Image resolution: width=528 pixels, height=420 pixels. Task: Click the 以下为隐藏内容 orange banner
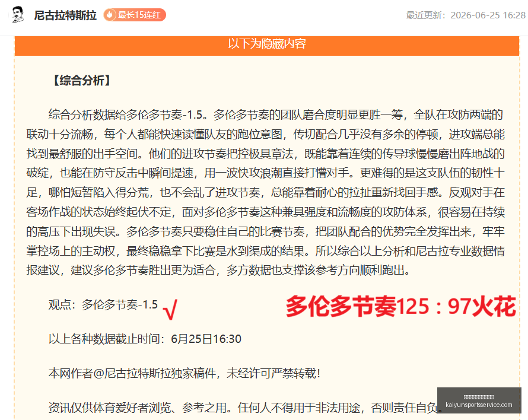[267, 46]
